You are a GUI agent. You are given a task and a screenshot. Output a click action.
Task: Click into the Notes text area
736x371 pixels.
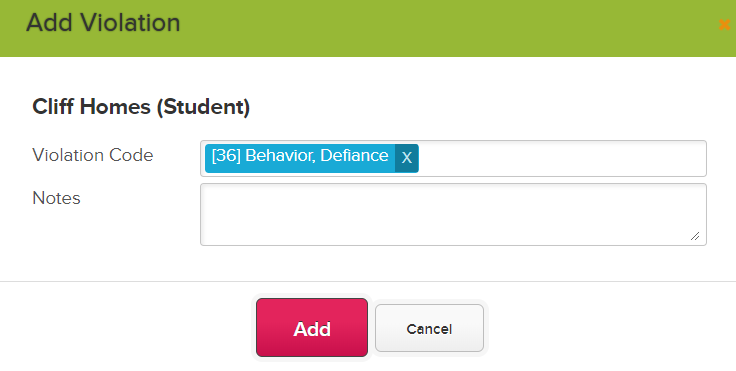click(x=453, y=214)
